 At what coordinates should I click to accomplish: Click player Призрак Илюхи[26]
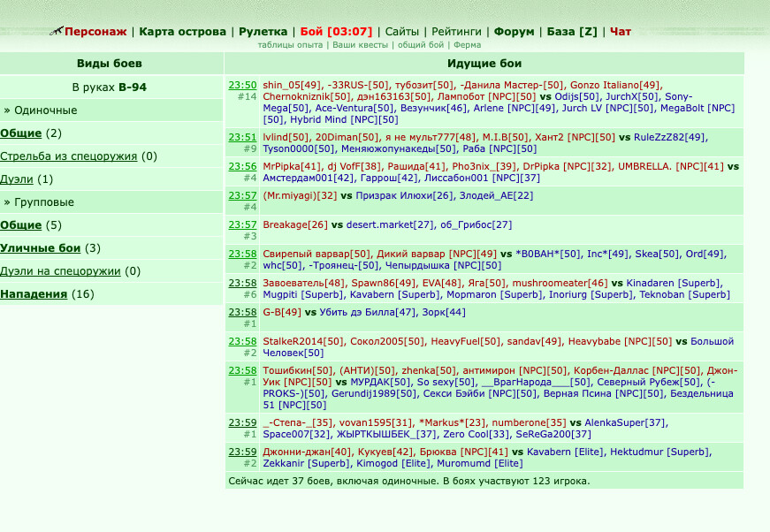(405, 195)
